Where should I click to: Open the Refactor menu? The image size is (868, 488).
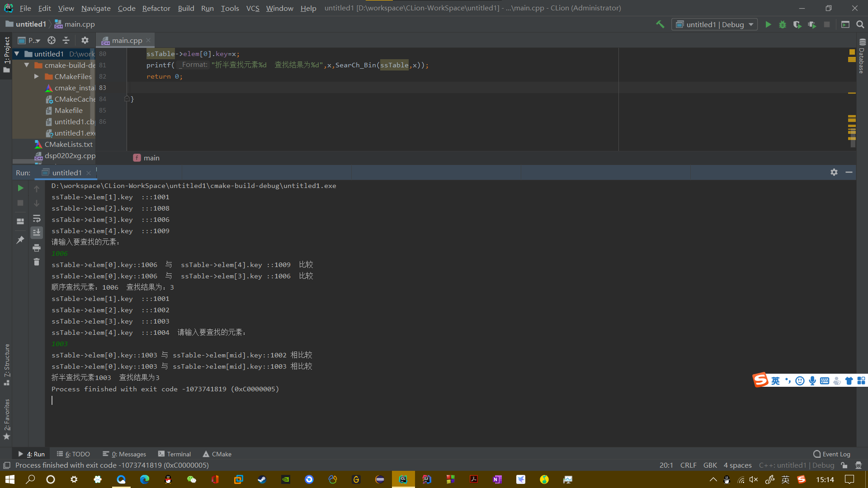tap(156, 8)
